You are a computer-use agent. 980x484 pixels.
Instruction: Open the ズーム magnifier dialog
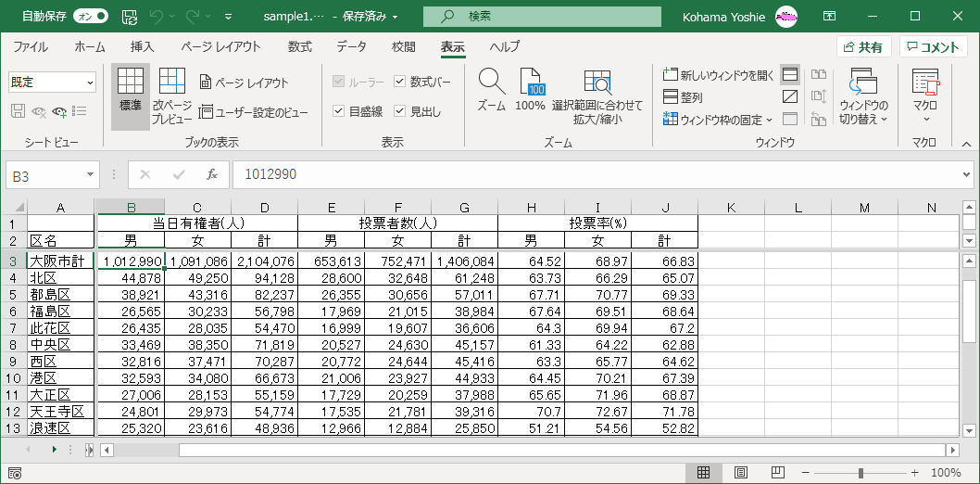[492, 90]
